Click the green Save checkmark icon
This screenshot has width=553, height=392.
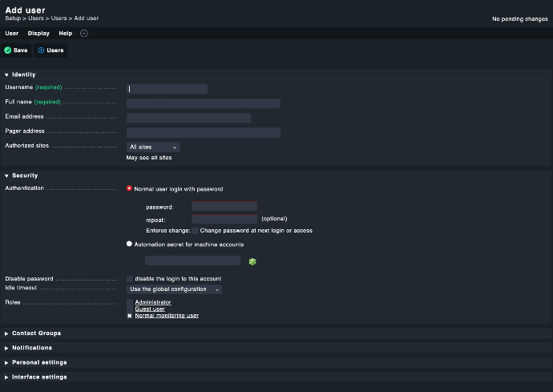8,51
